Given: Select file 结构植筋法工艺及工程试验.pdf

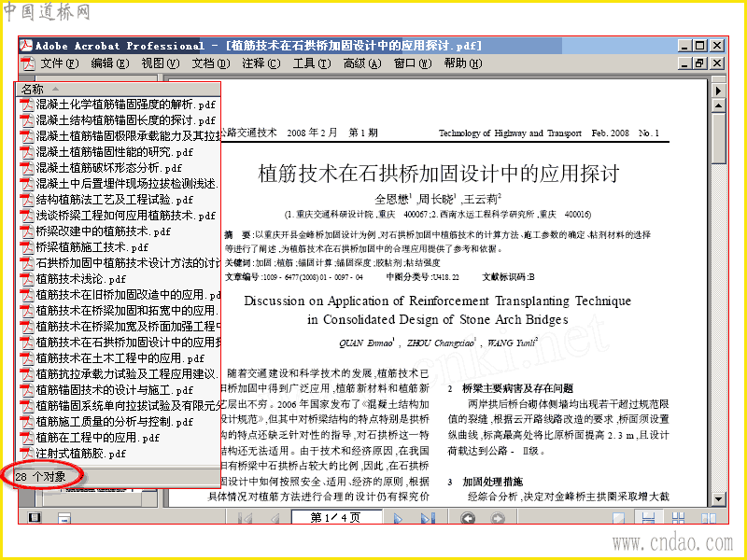Looking at the screenshot, I should click(115, 200).
